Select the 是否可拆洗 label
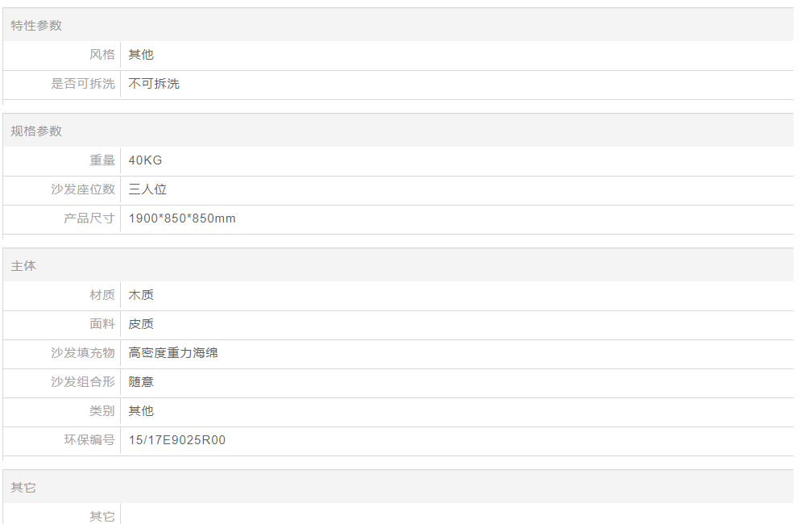 tap(83, 84)
